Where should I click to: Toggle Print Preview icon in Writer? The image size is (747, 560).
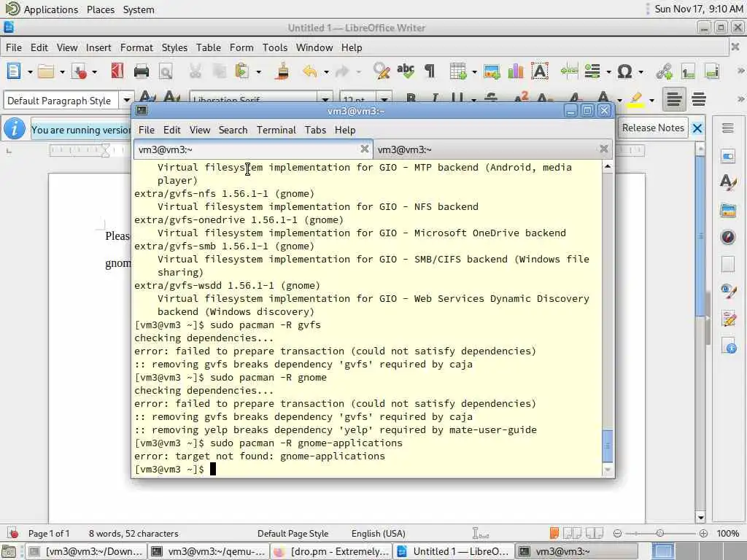pyautogui.click(x=166, y=71)
